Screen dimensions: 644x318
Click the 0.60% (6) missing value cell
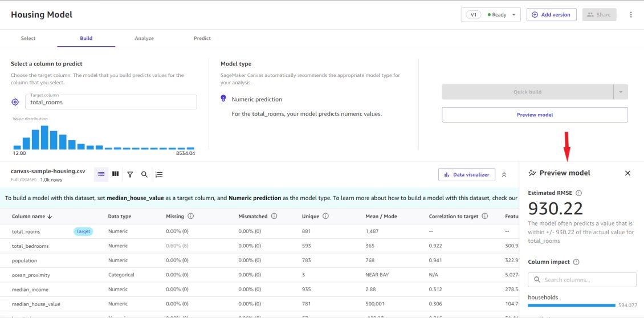click(177, 246)
